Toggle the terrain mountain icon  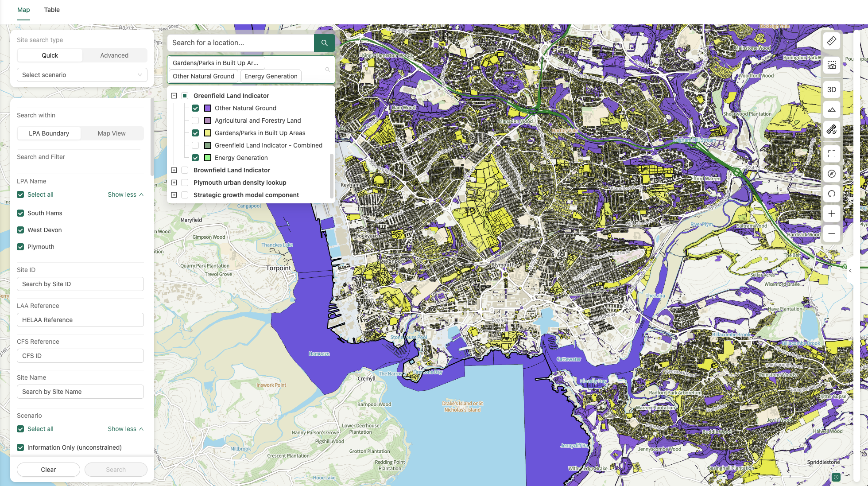point(832,109)
